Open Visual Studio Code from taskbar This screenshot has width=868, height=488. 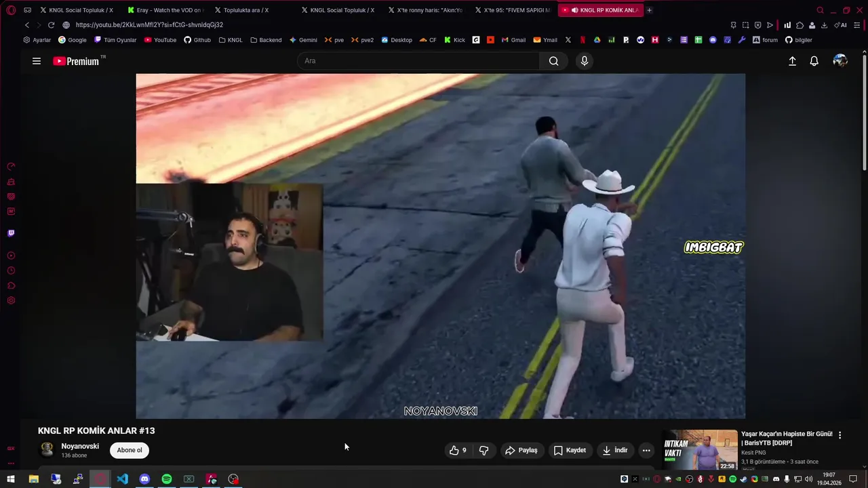click(122, 479)
